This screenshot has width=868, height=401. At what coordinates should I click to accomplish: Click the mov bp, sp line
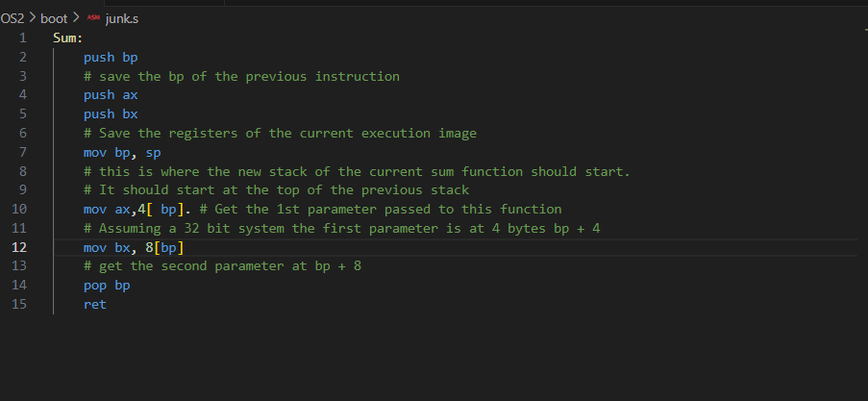pos(122,152)
